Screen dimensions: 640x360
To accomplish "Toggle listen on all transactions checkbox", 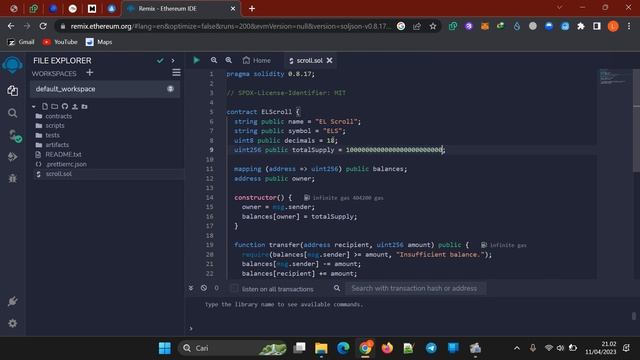I will [234, 288].
